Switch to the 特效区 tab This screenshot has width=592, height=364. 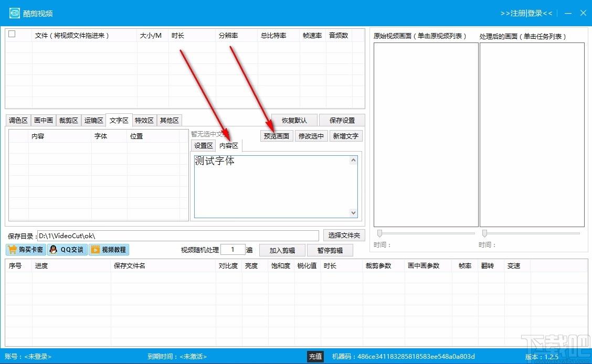tap(144, 120)
